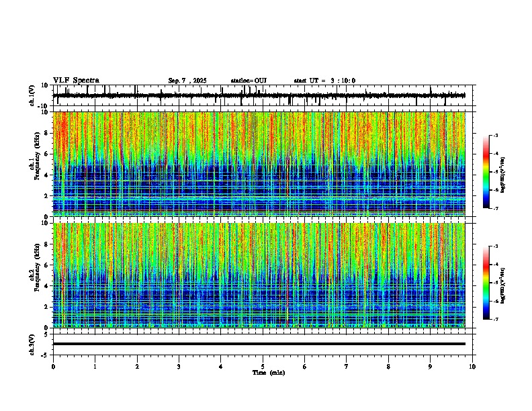
Task: Click the ch.2 spectrogram plot
Action: (x=259, y=275)
